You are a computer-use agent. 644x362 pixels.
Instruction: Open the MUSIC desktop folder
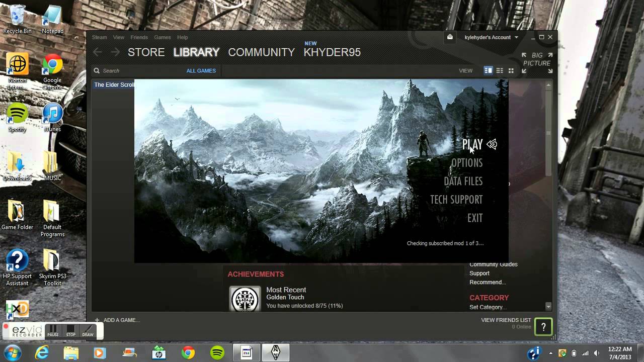pos(52,166)
